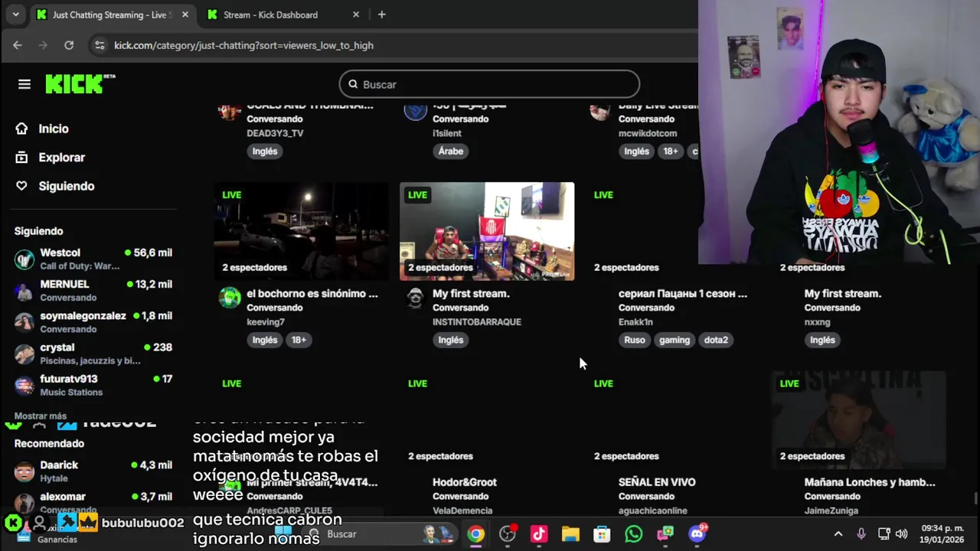This screenshot has width=980, height=551.
Task: Click Westcol avatar icon
Action: (x=24, y=259)
